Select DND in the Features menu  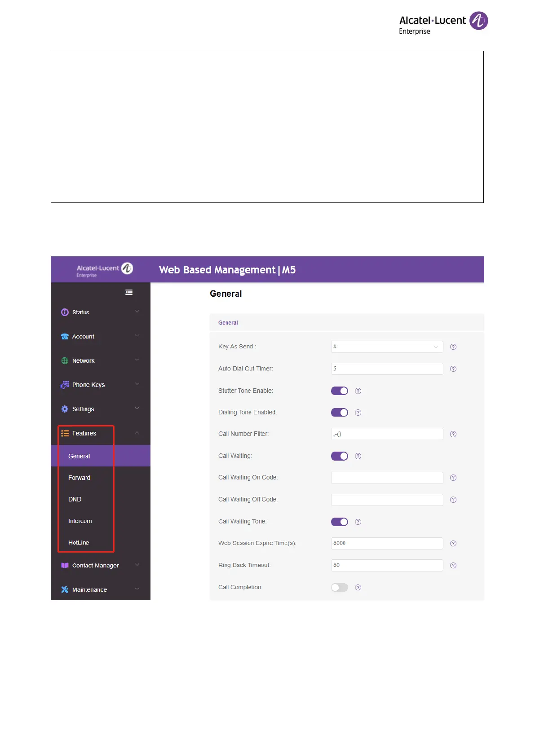point(75,500)
